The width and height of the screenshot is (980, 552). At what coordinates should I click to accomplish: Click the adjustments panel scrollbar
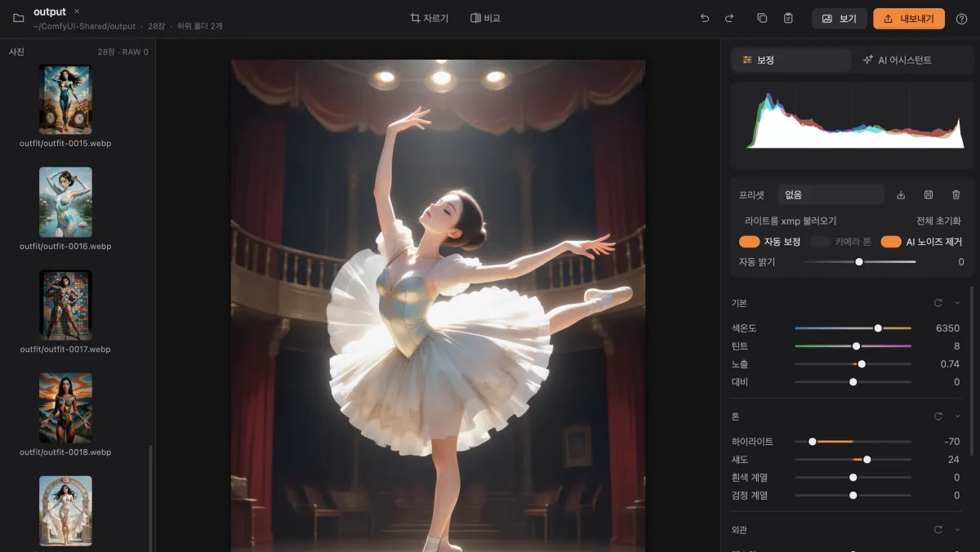(x=972, y=371)
